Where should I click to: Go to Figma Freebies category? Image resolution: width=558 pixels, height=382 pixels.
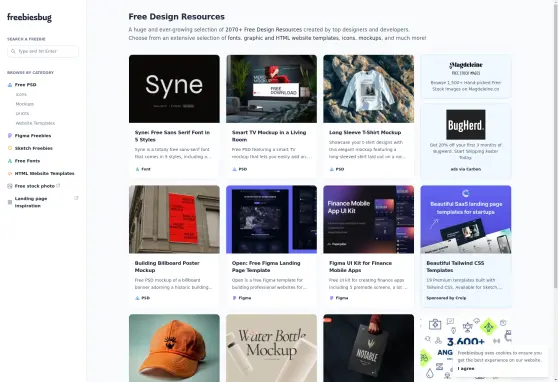(x=33, y=136)
